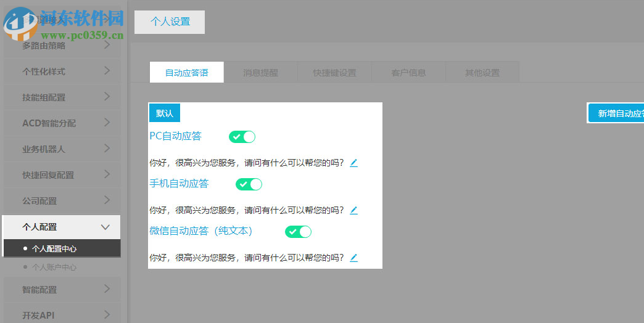Expand the 公司配置 sidebar section

click(62, 201)
